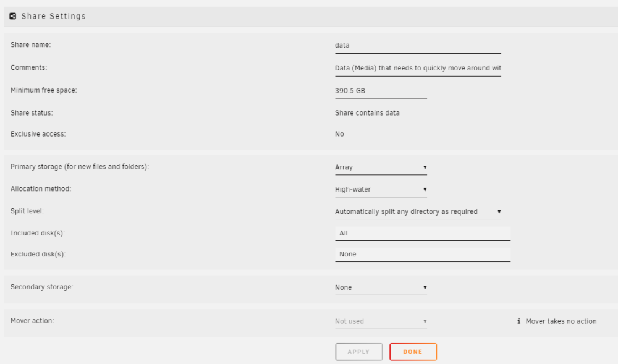Click the 'Minimum free space:' label
This screenshot has width=618, height=364.
click(44, 90)
